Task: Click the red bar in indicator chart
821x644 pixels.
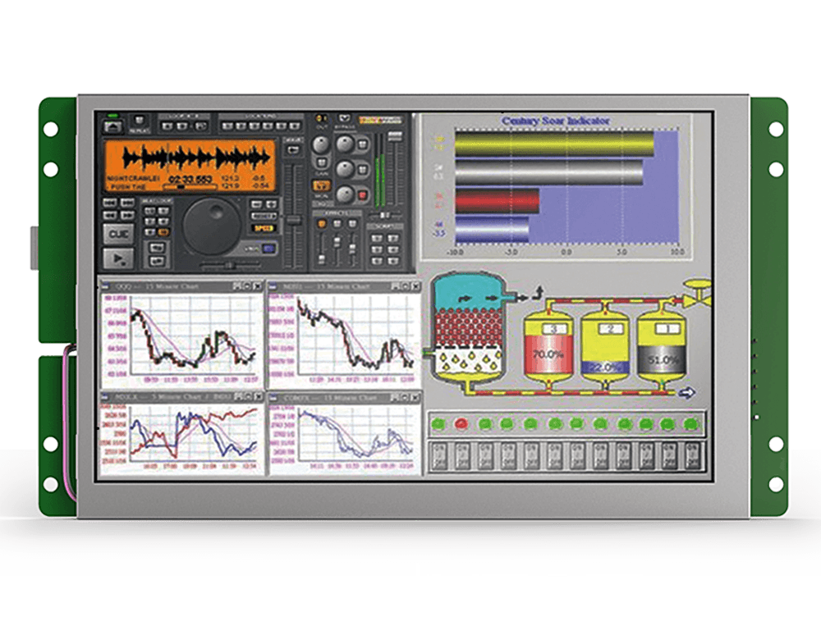Action: pyautogui.click(x=498, y=202)
